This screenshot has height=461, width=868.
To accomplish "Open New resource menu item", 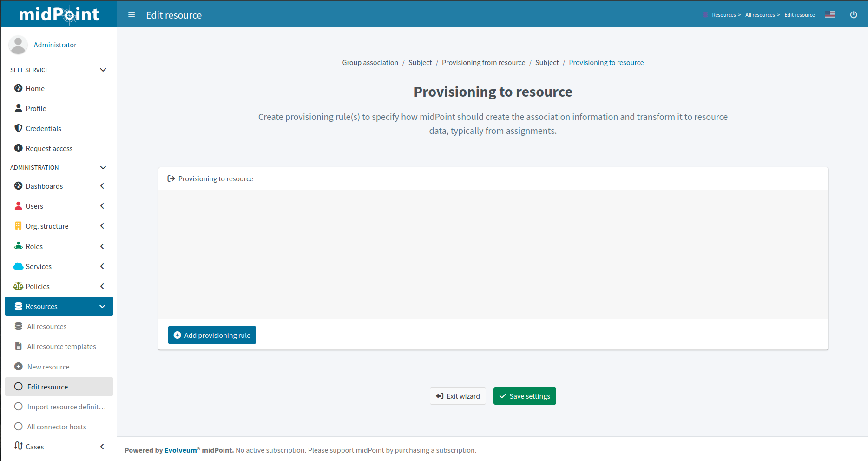I will [48, 367].
